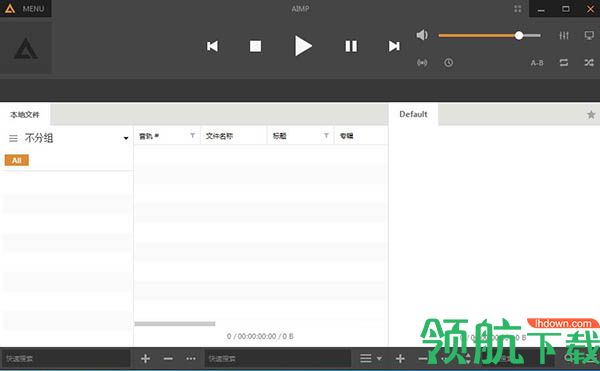Add tracks with playlist plus button

(x=400, y=358)
